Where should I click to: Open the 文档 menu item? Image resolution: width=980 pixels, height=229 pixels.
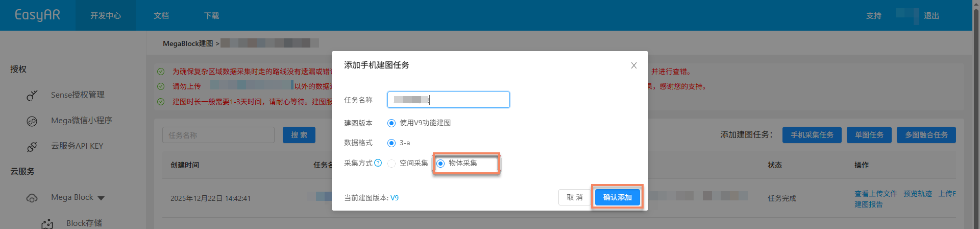point(161,15)
